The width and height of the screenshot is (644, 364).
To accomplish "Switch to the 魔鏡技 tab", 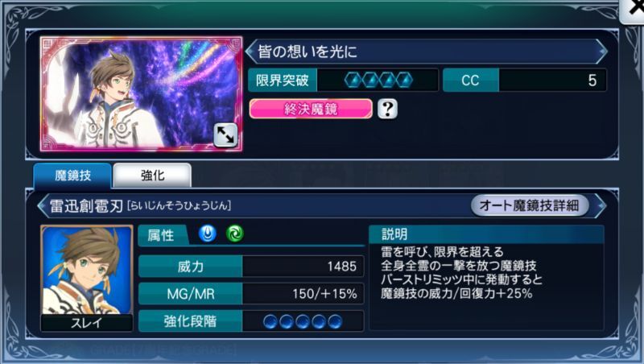I will 72,176.
